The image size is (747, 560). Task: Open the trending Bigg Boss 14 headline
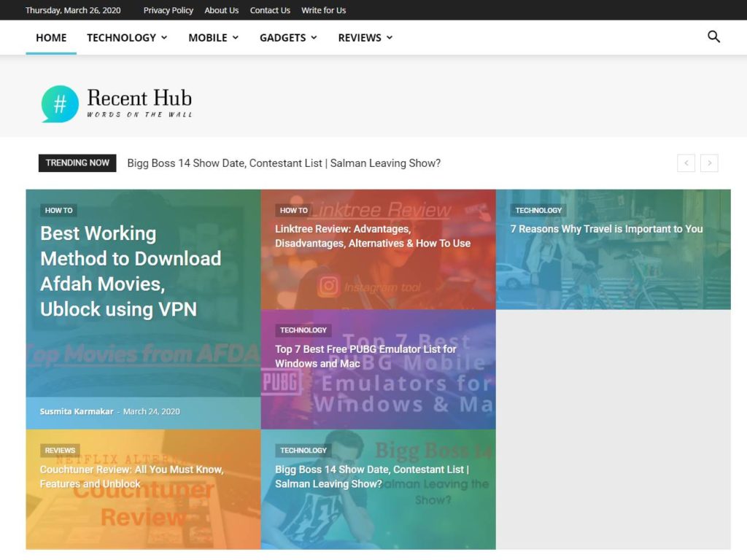pyautogui.click(x=284, y=163)
